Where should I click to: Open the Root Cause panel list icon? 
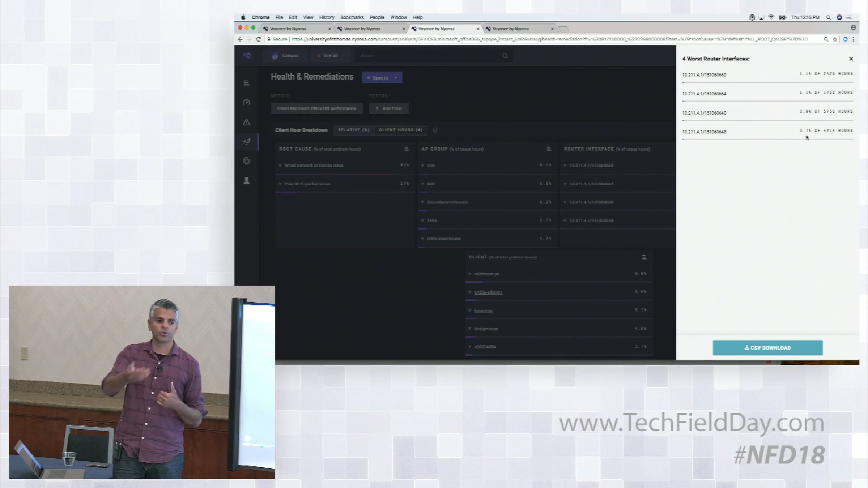pos(406,149)
